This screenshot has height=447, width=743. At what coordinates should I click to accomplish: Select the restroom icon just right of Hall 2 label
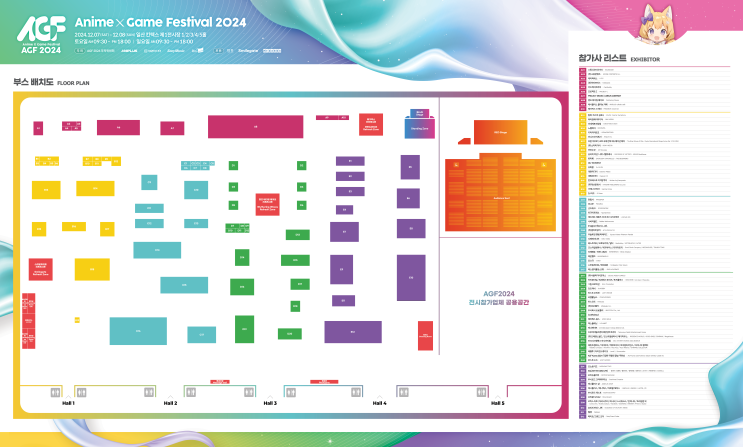(x=190, y=392)
